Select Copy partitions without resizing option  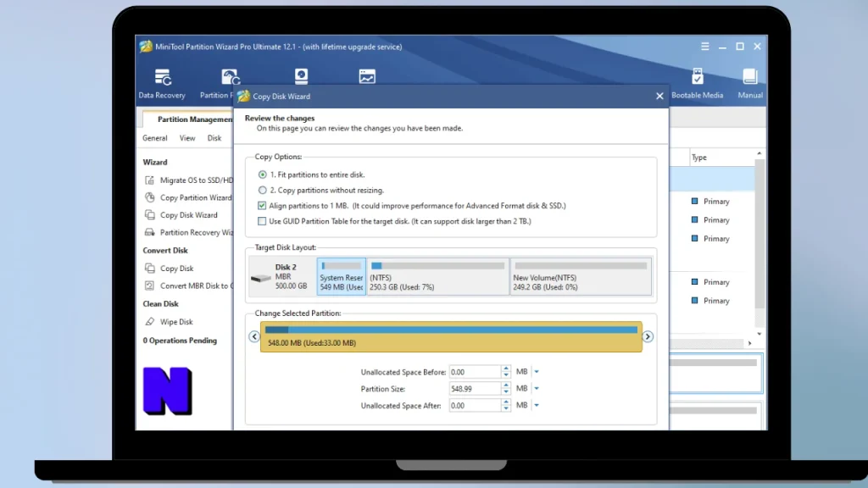[263, 190]
